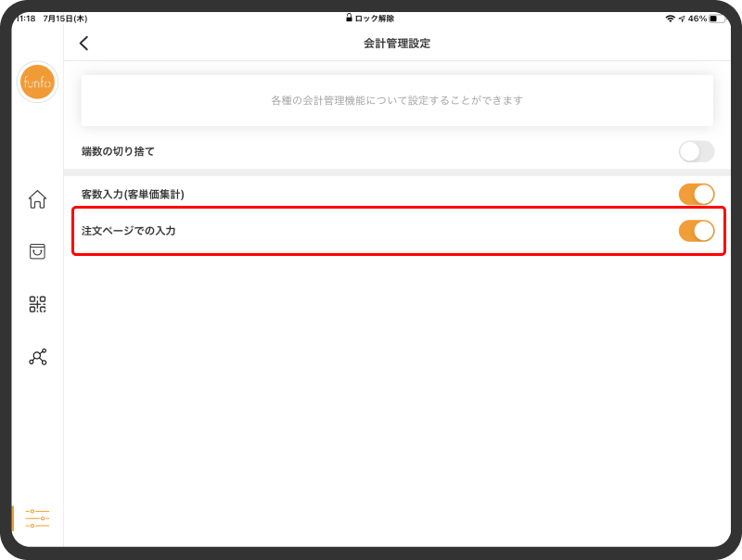Tap the ロック解除 lock indicator

click(369, 19)
